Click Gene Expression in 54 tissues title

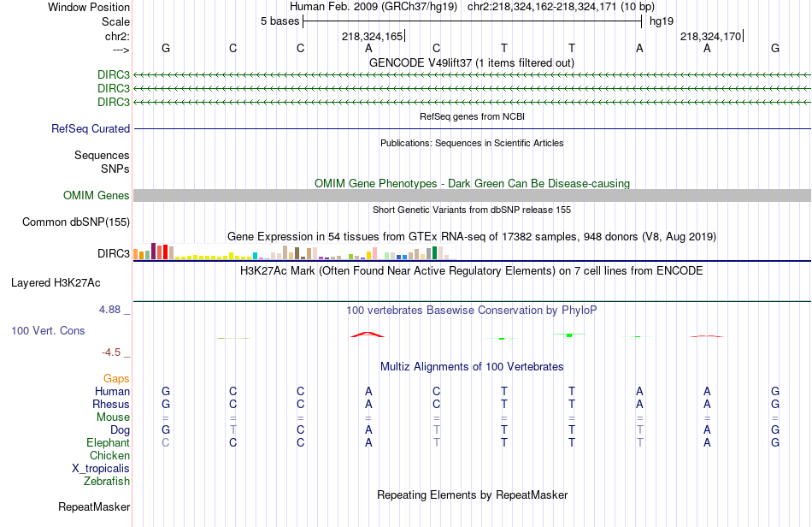coord(472,237)
